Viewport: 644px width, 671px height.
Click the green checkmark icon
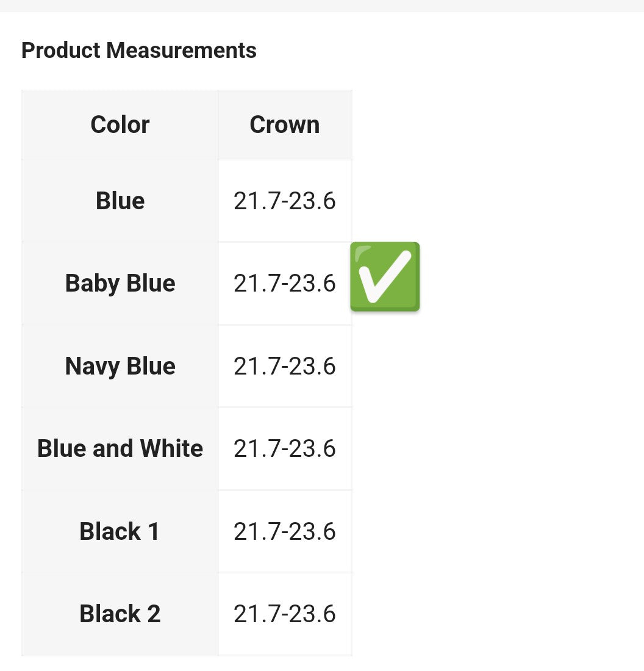pyautogui.click(x=385, y=276)
